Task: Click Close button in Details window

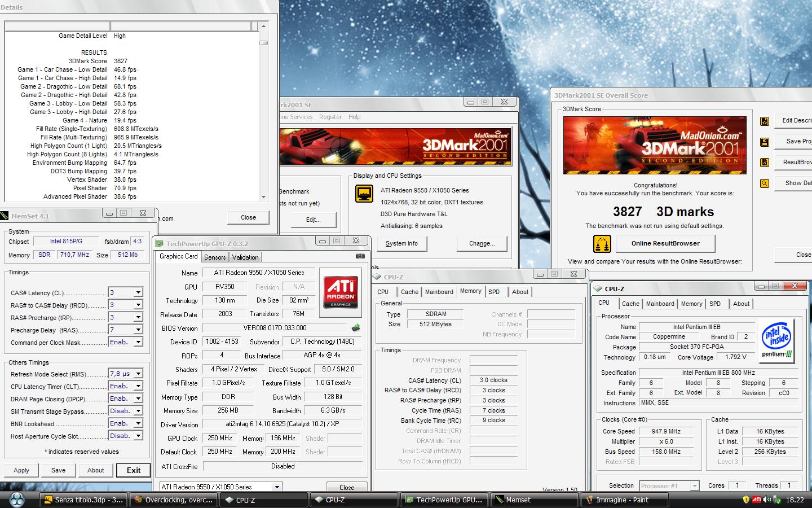Action: 248,217
